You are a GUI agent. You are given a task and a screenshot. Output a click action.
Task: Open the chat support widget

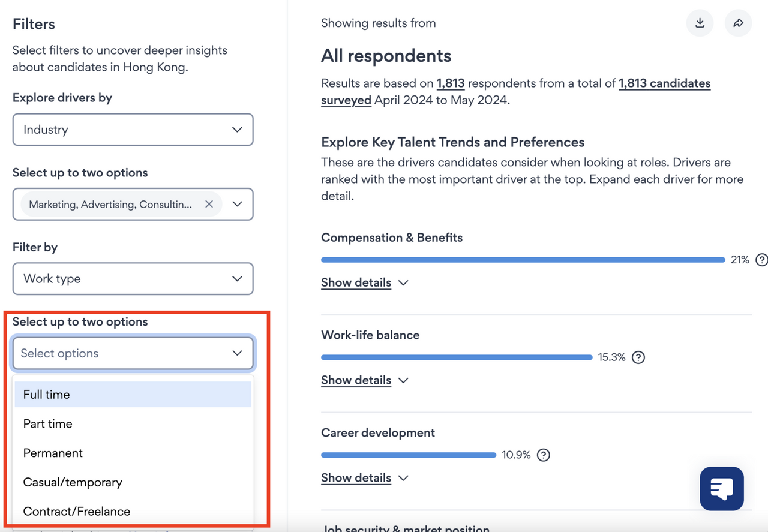coord(721,489)
